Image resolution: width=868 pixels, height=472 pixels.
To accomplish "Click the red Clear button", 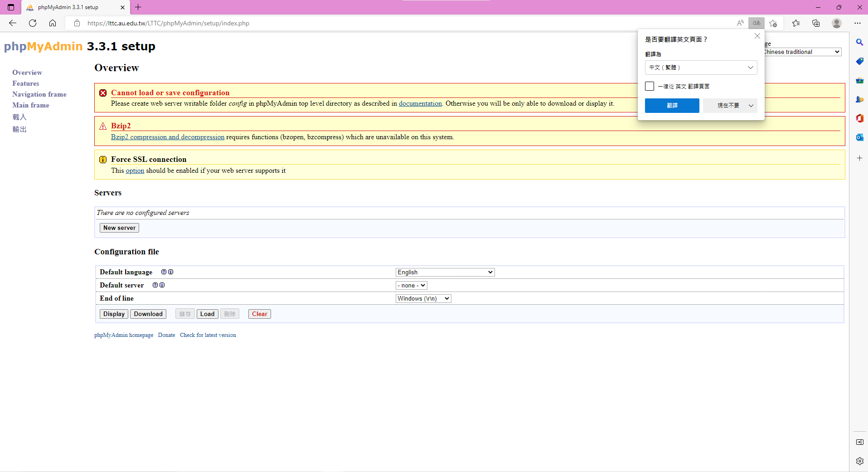I will point(260,314).
